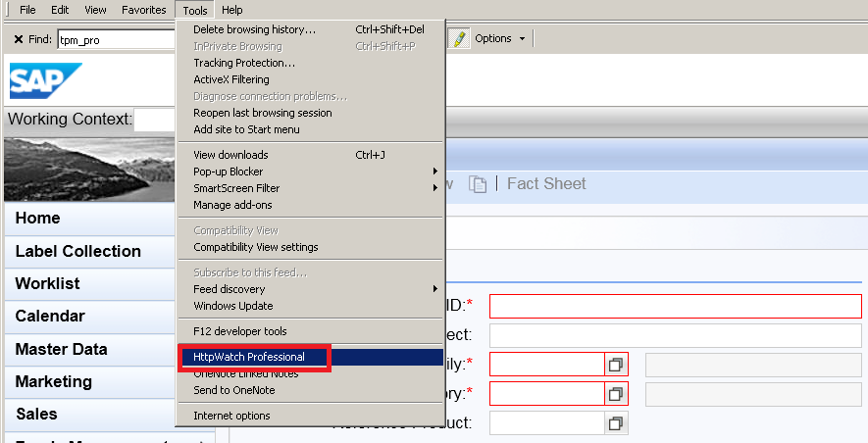Click the find highlight marker icon
This screenshot has width=868, height=443.
459,38
